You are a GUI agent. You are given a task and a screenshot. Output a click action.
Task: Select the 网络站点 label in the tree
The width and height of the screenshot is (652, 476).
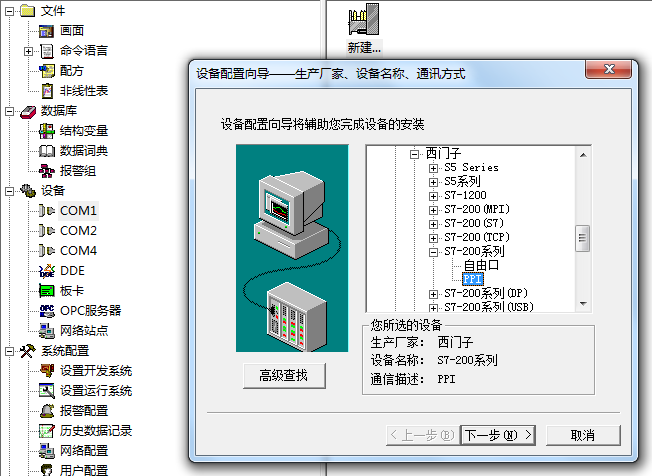point(84,331)
